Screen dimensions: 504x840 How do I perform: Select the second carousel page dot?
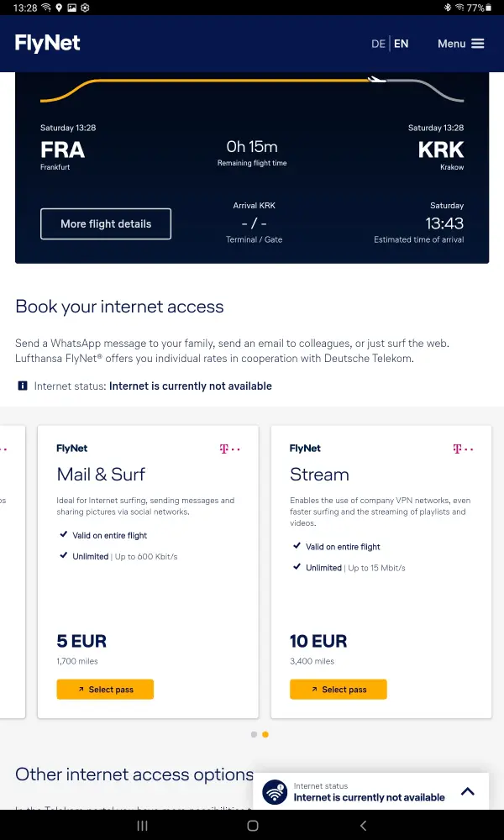click(265, 734)
